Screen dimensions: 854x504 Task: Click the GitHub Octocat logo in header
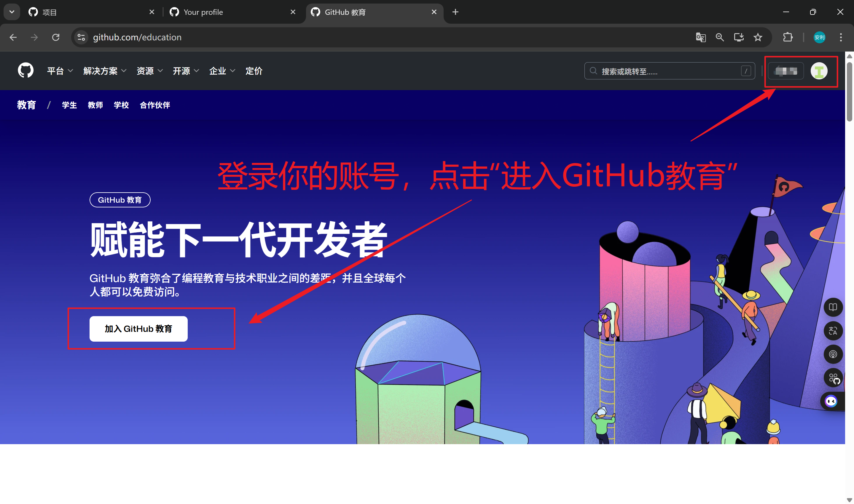pos(26,71)
